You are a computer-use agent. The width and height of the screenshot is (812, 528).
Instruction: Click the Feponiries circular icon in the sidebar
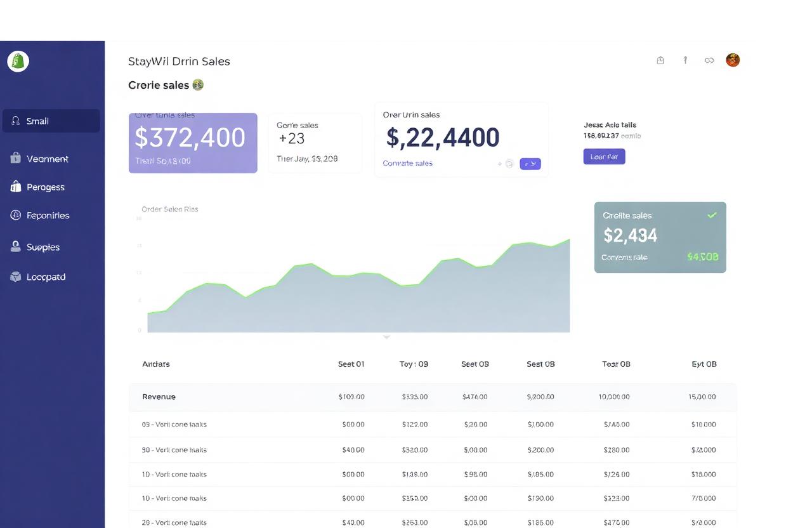click(15, 215)
